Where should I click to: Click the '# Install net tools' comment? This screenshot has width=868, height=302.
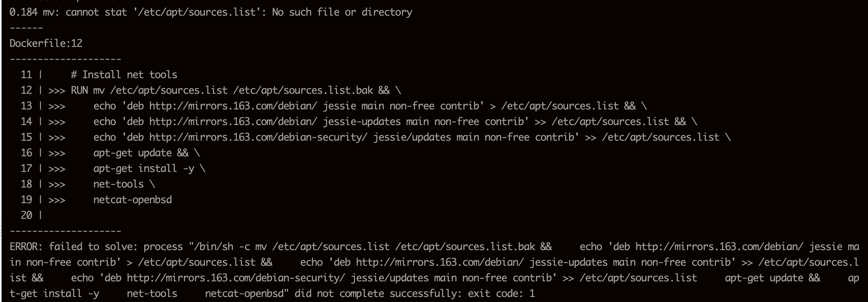(x=124, y=75)
